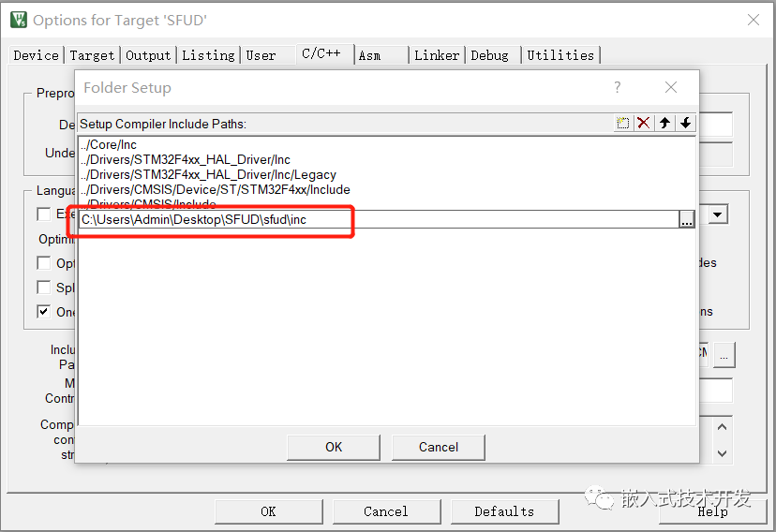This screenshot has height=532, width=776.
Task: Open the Device tab
Action: coord(37,55)
